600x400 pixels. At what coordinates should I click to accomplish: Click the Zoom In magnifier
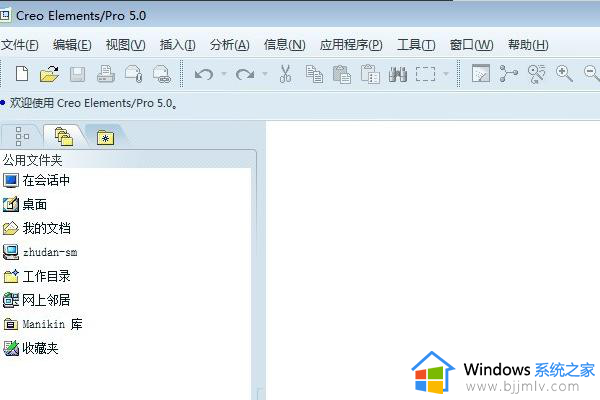pos(564,73)
